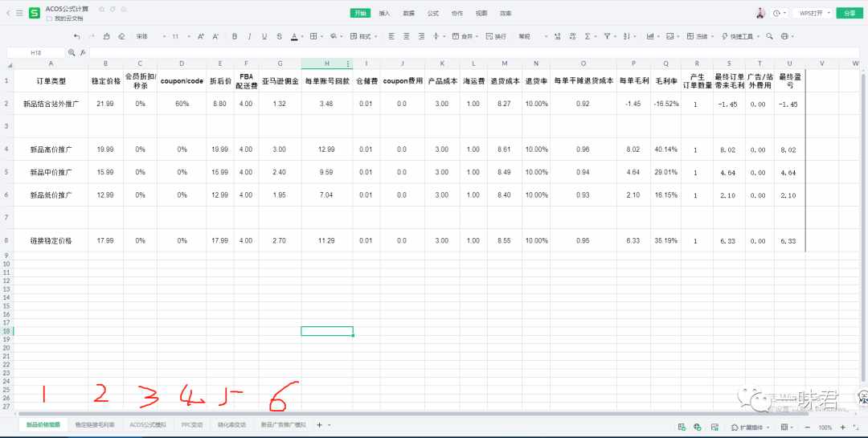Click the zoom out minus button

point(808,428)
